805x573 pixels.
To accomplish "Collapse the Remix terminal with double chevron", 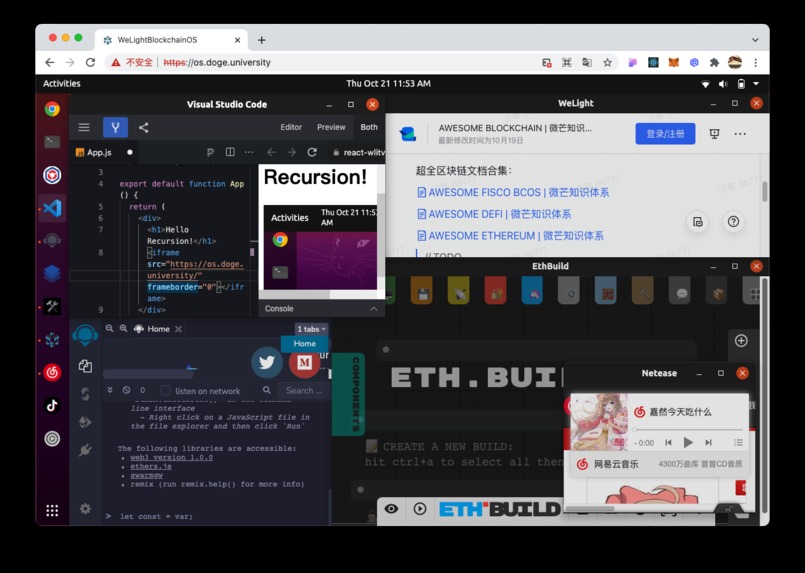I will coord(110,390).
